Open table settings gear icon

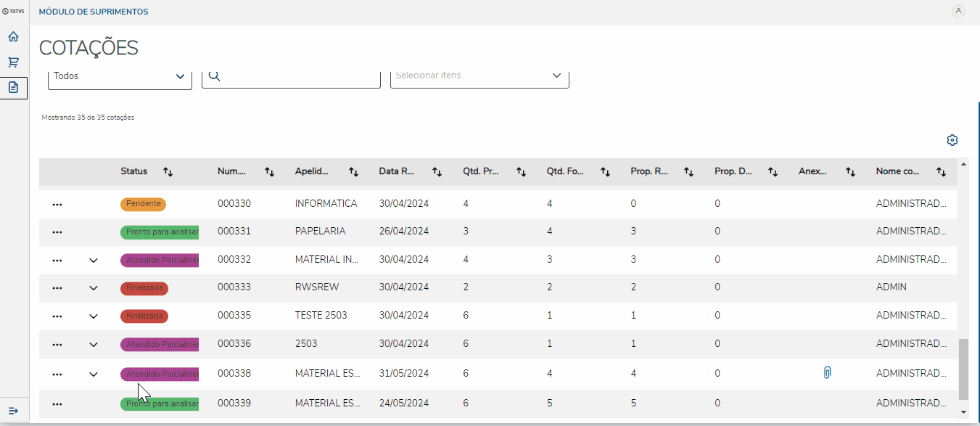point(952,140)
